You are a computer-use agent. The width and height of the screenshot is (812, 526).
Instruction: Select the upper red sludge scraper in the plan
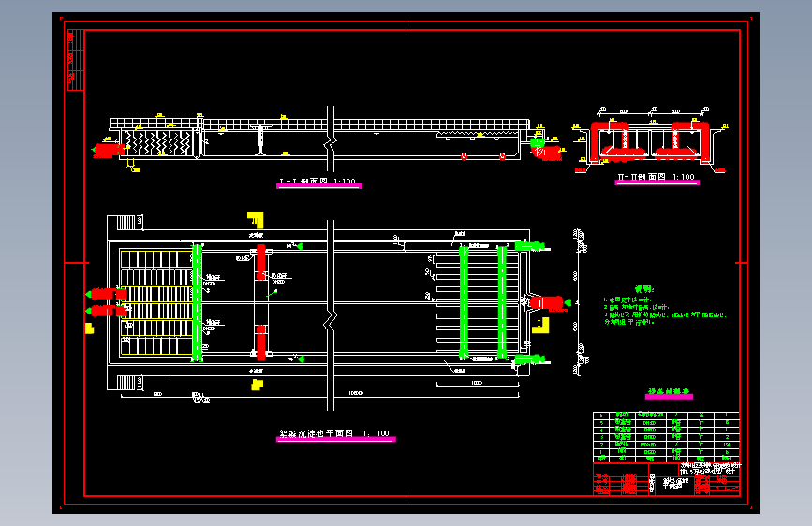tap(261, 262)
